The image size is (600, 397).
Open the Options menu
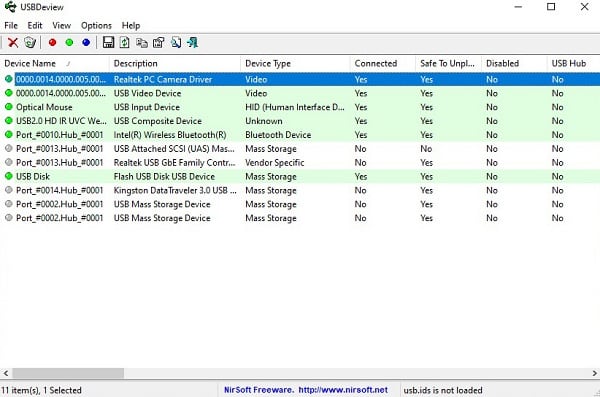tap(96, 26)
